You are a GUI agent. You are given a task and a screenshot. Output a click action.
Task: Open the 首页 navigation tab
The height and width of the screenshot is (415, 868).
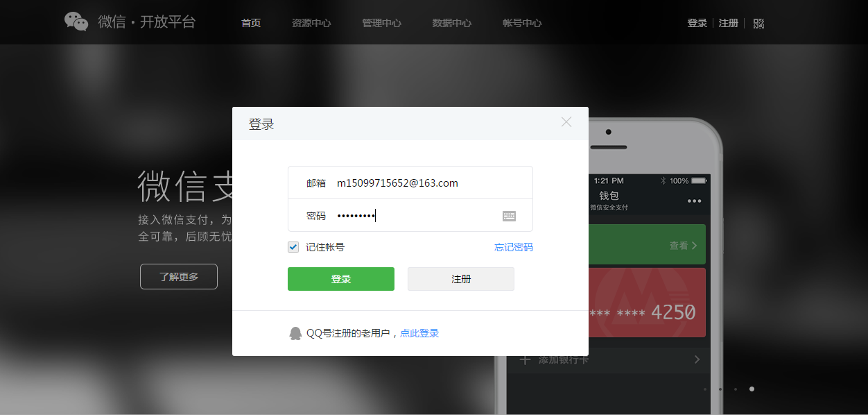(251, 23)
